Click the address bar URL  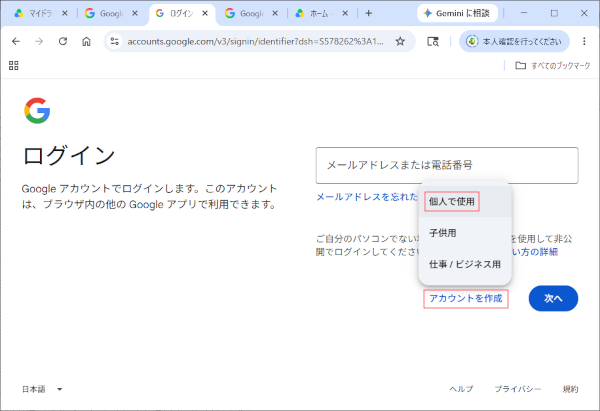[255, 41]
